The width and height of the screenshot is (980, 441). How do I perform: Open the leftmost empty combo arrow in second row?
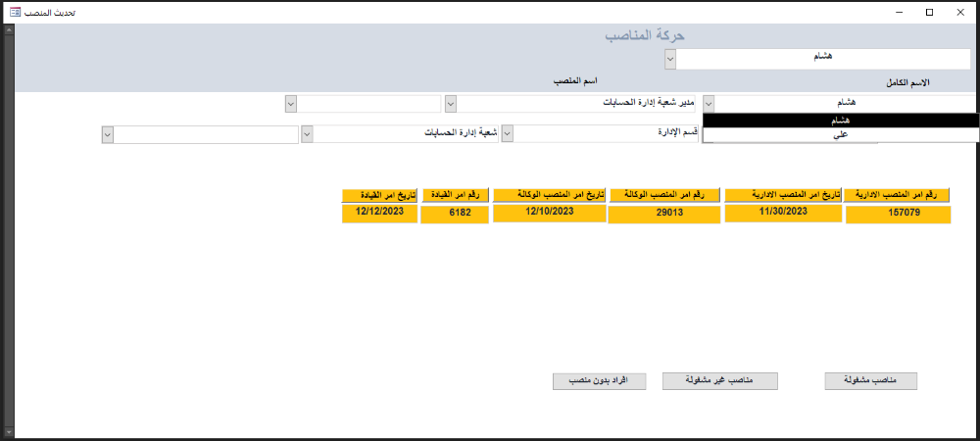click(x=108, y=133)
